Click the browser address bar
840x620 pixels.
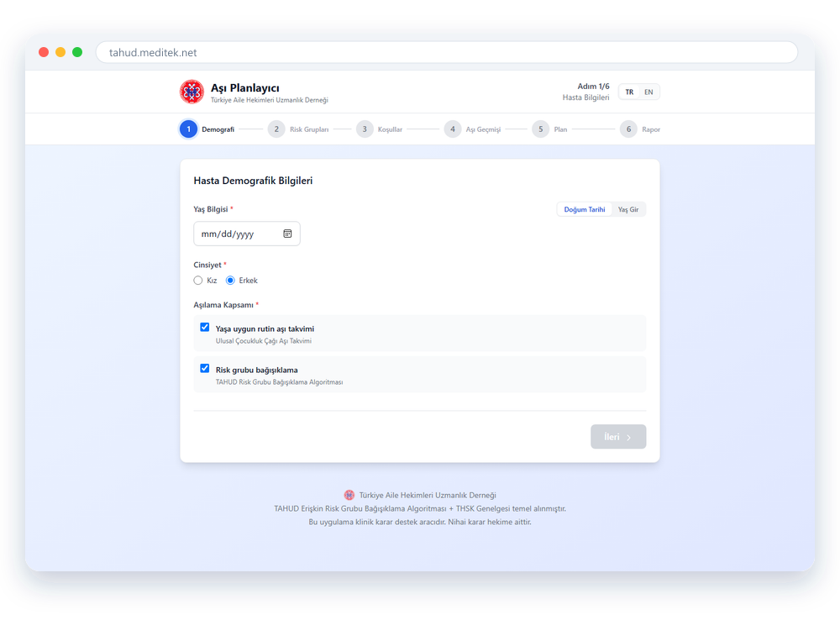point(447,53)
